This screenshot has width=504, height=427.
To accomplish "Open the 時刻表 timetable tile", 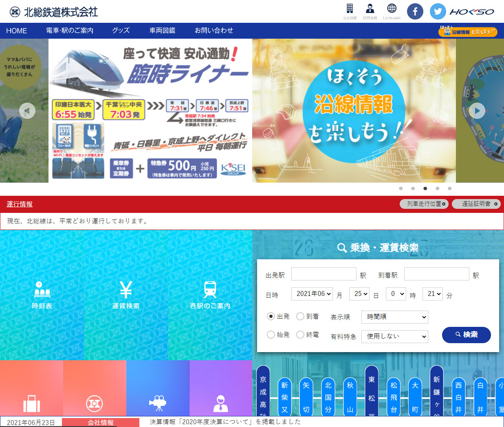I will point(42,295).
